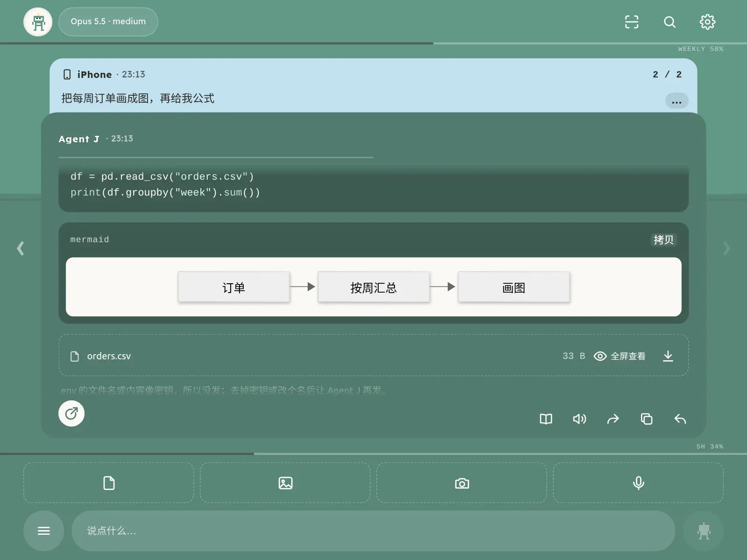The height and width of the screenshot is (560, 747).
Task: Open search with the magnifier icon
Action: [669, 22]
